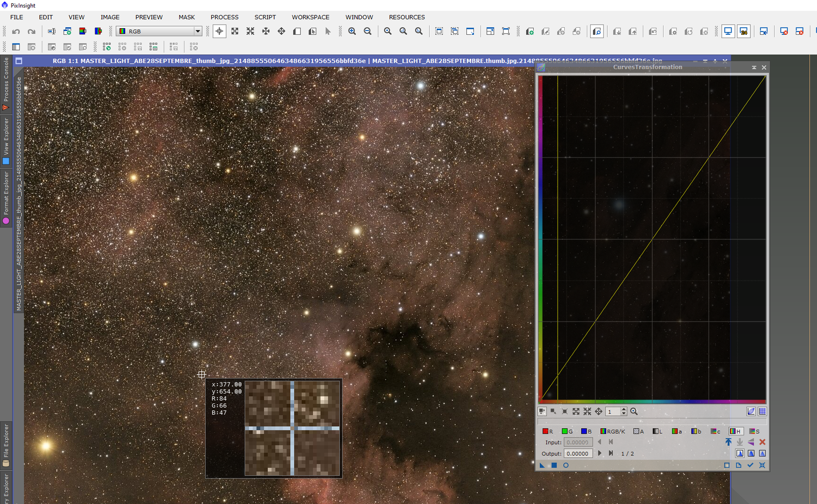Click the Zoom Out magnifier in the toolbar
Image resolution: width=817 pixels, height=504 pixels.
(x=368, y=32)
